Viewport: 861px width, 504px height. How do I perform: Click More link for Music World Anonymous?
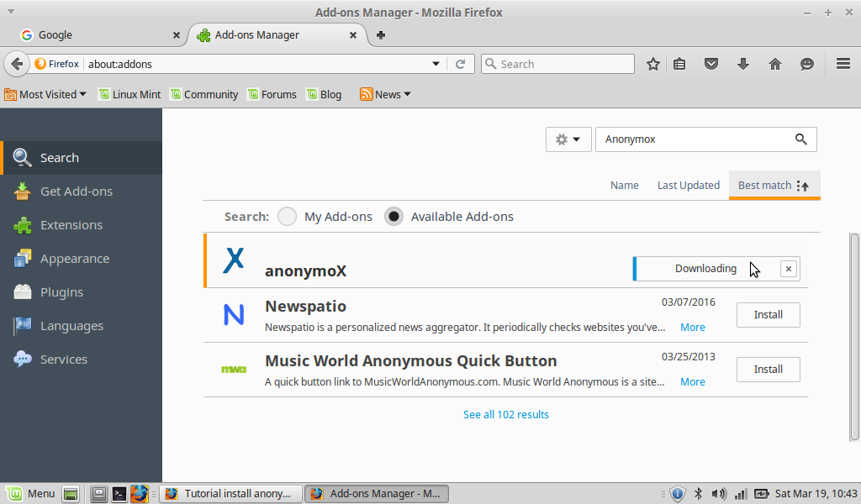[693, 382]
